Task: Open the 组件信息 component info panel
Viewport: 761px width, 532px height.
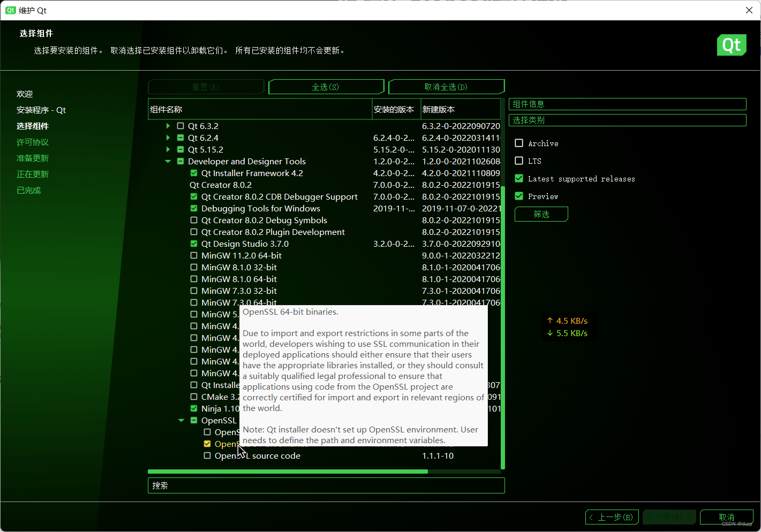Action: pos(627,104)
